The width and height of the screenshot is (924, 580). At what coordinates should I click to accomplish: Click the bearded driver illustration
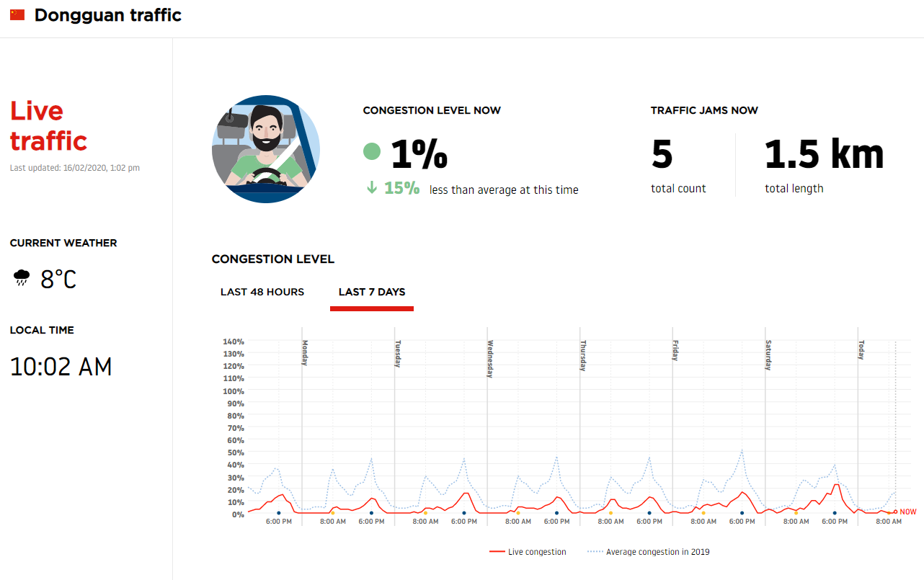pyautogui.click(x=265, y=149)
